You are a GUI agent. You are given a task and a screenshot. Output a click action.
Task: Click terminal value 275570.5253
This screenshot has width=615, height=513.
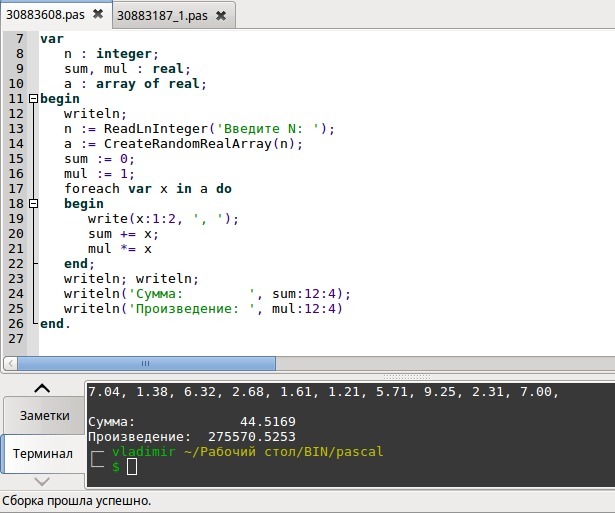point(251,437)
